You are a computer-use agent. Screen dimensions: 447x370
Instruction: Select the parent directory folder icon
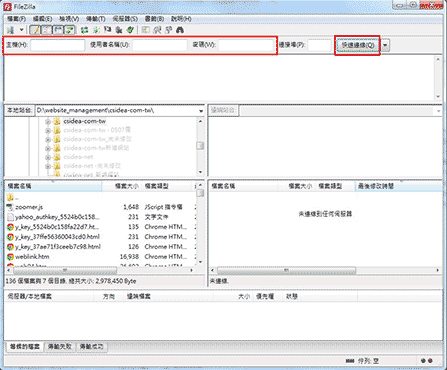click(x=10, y=197)
